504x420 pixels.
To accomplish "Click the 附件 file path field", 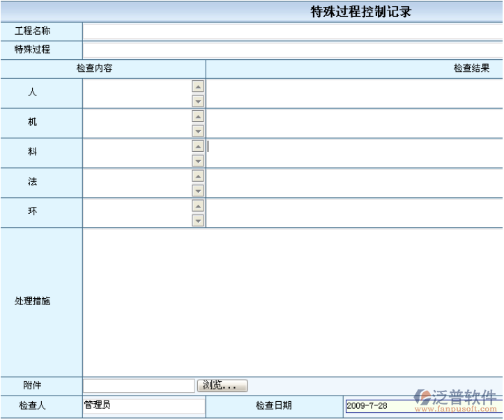I will pyautogui.click(x=139, y=385).
